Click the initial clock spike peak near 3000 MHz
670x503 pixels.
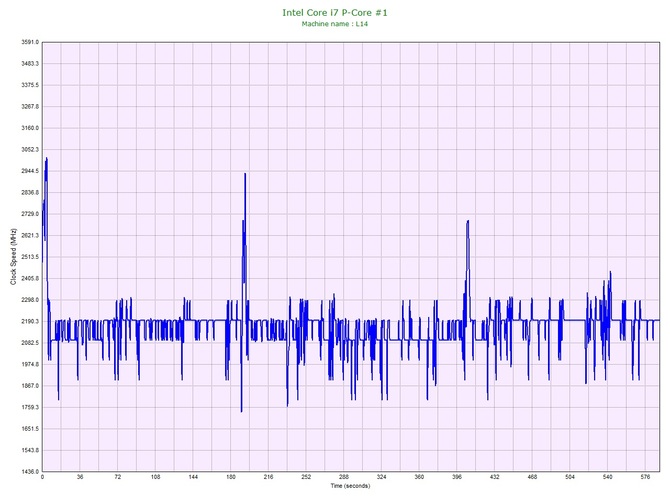click(x=46, y=159)
